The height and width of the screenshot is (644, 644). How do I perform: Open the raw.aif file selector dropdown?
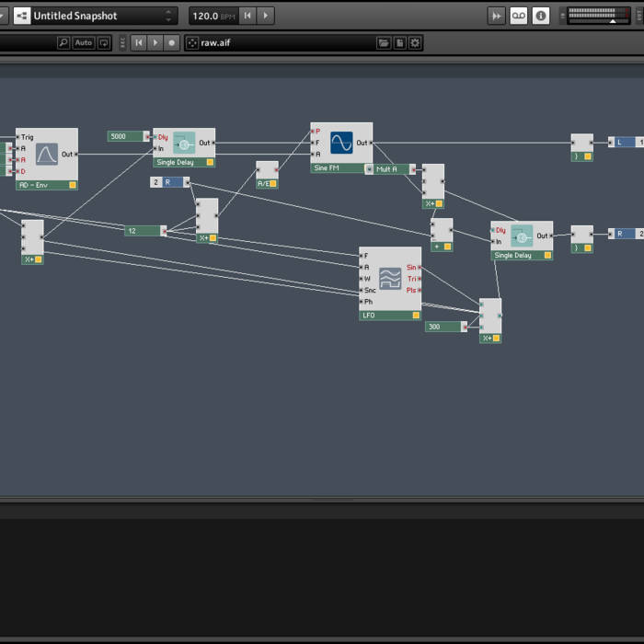[x=276, y=42]
